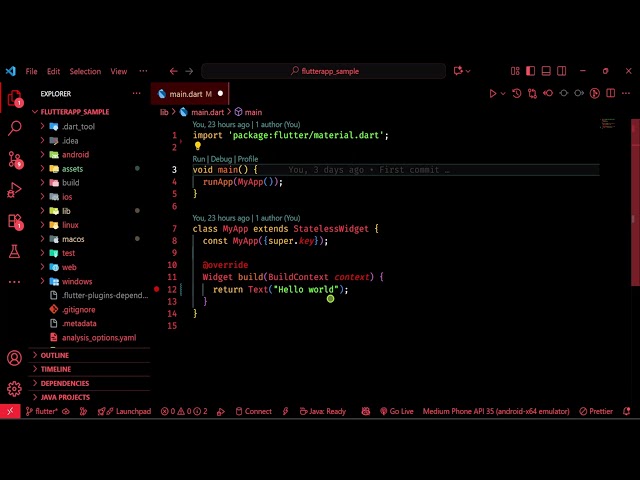Click the circled run action icon
The image size is (640, 480).
coord(595,93)
